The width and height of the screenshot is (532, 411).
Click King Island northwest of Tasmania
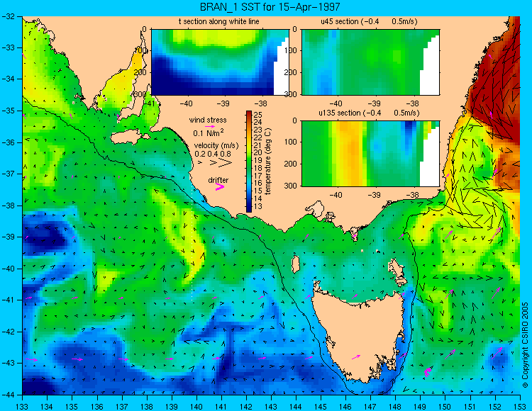click(296, 264)
